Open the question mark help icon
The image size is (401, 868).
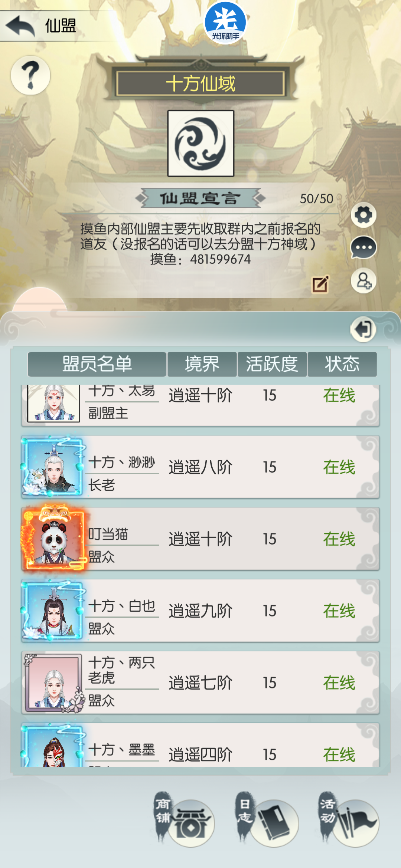pos(30,75)
